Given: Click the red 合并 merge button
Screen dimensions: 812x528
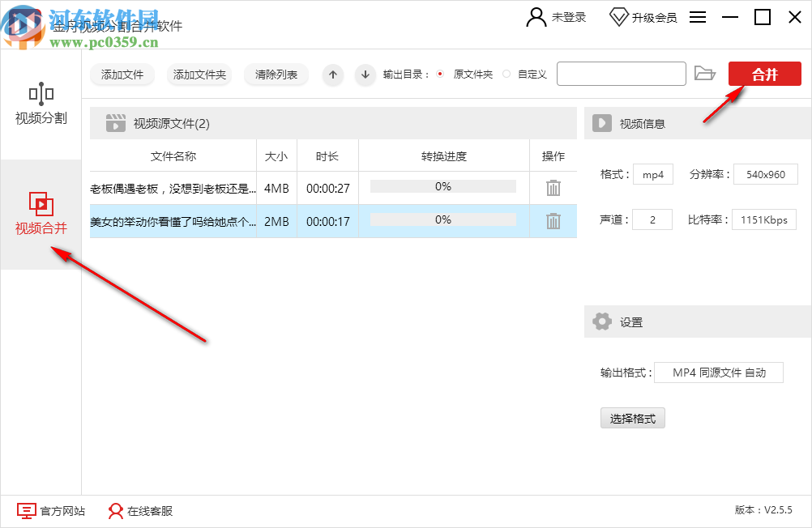Looking at the screenshot, I should click(x=763, y=73).
